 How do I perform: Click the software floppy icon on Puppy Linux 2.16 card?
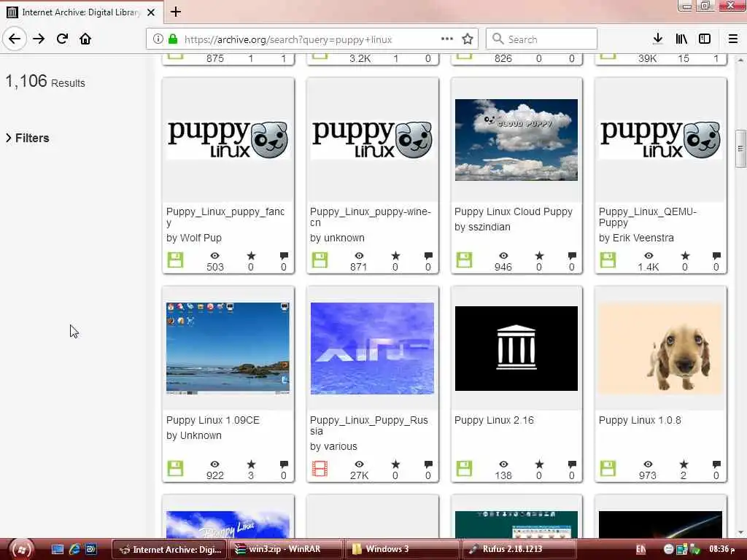click(464, 469)
